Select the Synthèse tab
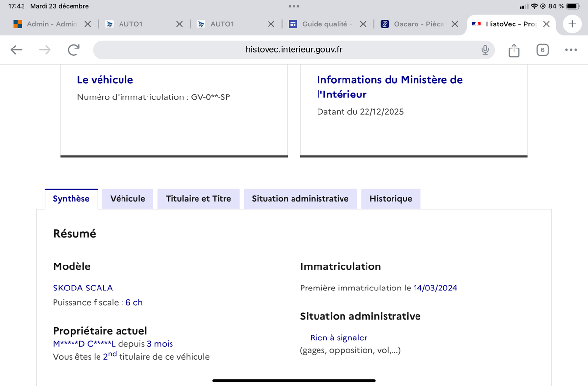The height and width of the screenshot is (386, 588). coord(71,199)
